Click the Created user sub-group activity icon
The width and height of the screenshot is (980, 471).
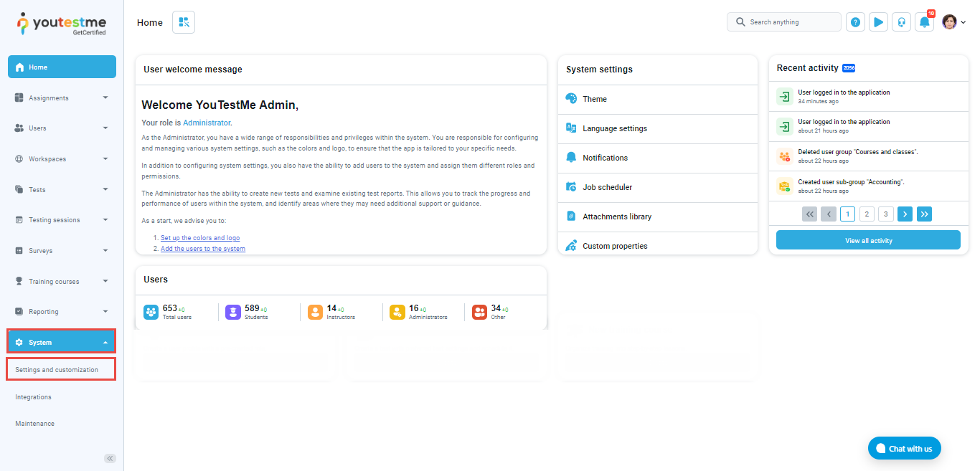785,186
